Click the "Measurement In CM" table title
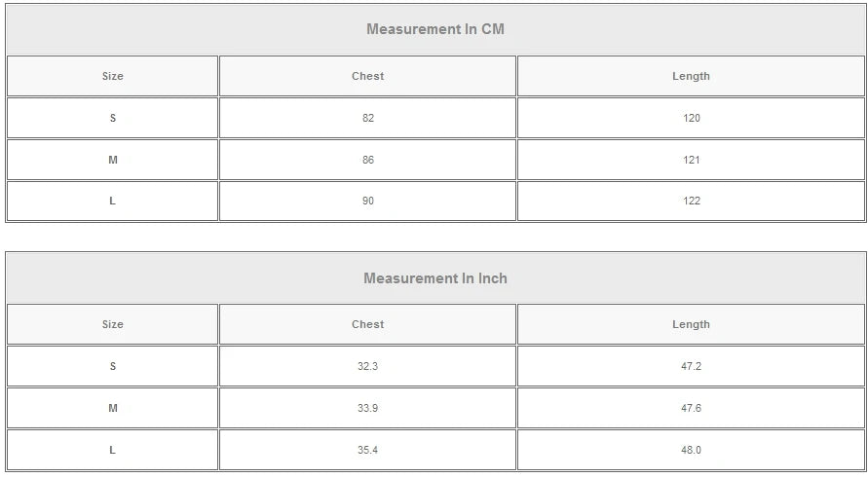Image resolution: width=868 pixels, height=478 pixels. [434, 29]
